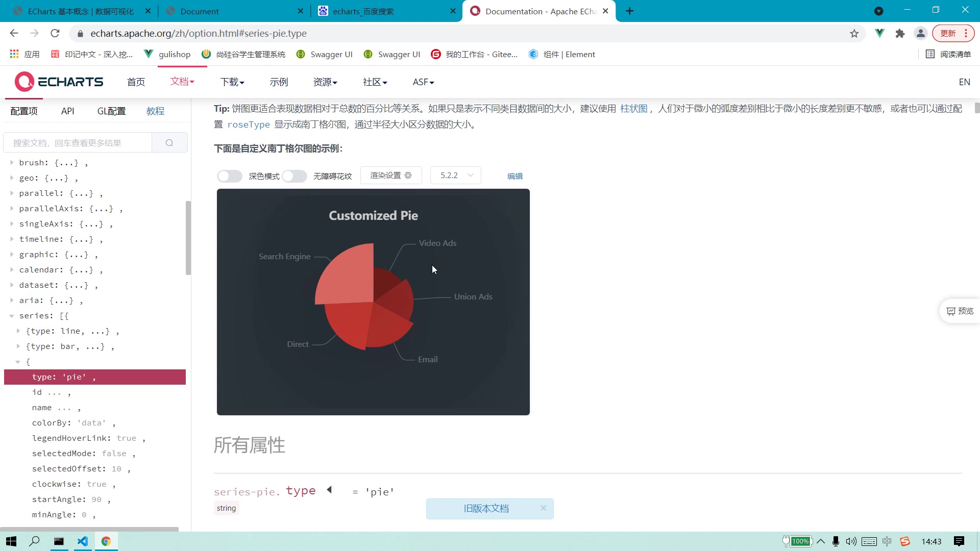The image size is (980, 551).
Task: Click the back triangle next to series-pie.type
Action: (x=329, y=490)
